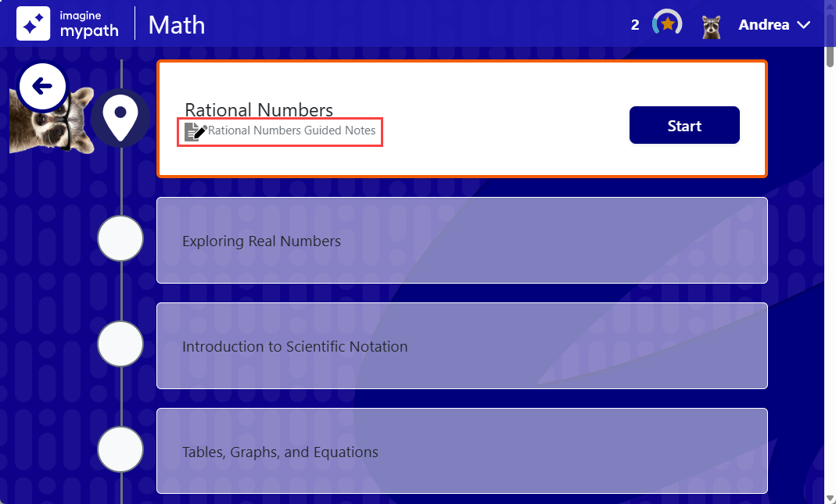Click the Math subject title in the header
This screenshot has width=836, height=504.
177,25
